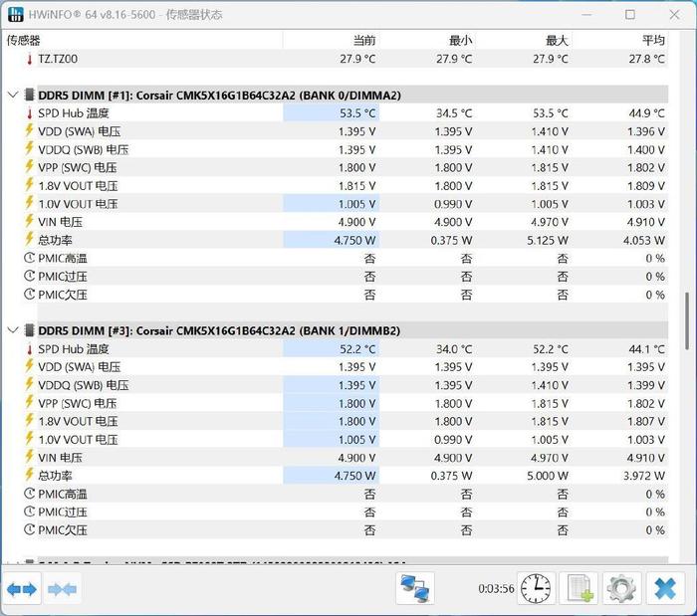Click lightning icon of DIMM #1 总功率

29,240
